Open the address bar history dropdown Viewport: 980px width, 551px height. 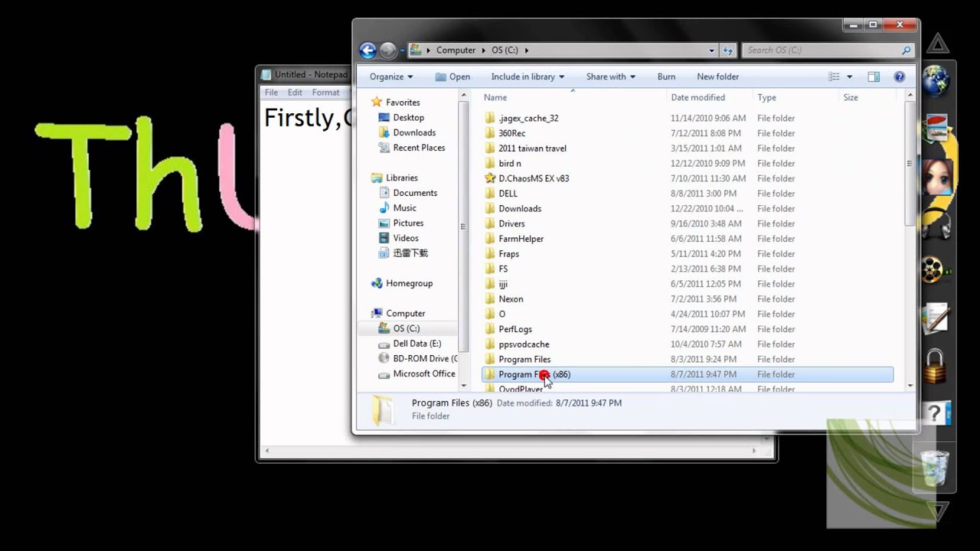712,51
